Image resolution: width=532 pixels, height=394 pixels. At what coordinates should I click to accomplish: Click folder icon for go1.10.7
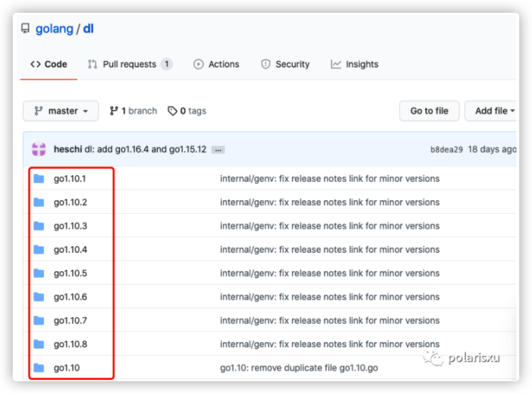click(x=39, y=321)
